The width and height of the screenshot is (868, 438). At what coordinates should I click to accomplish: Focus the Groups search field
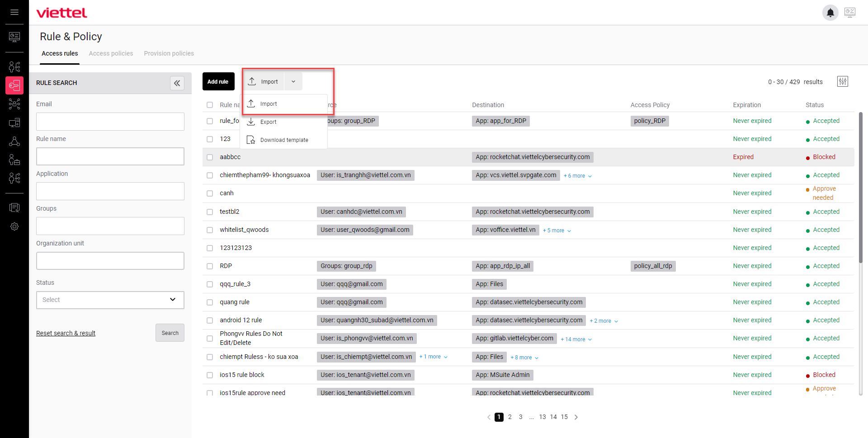point(110,226)
